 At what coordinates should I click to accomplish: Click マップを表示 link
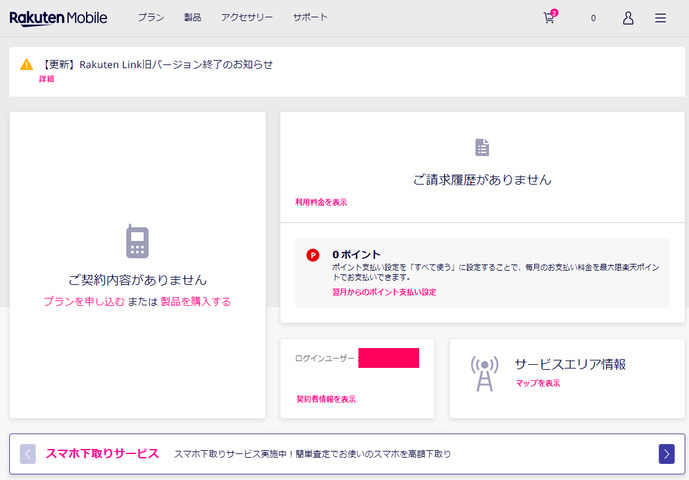coord(537,383)
